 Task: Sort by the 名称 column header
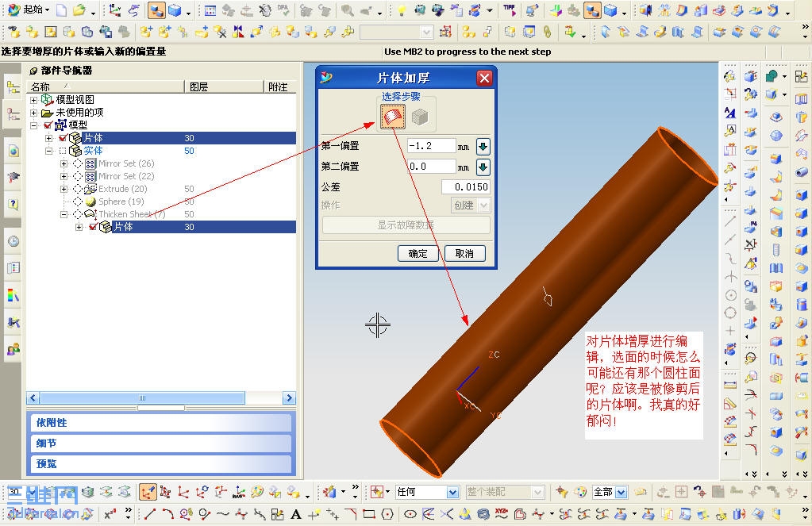pos(106,86)
